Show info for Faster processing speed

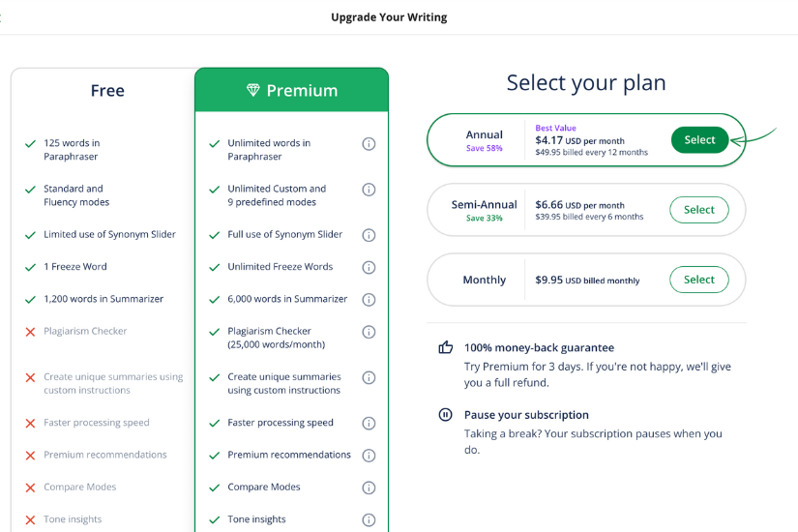369,423
